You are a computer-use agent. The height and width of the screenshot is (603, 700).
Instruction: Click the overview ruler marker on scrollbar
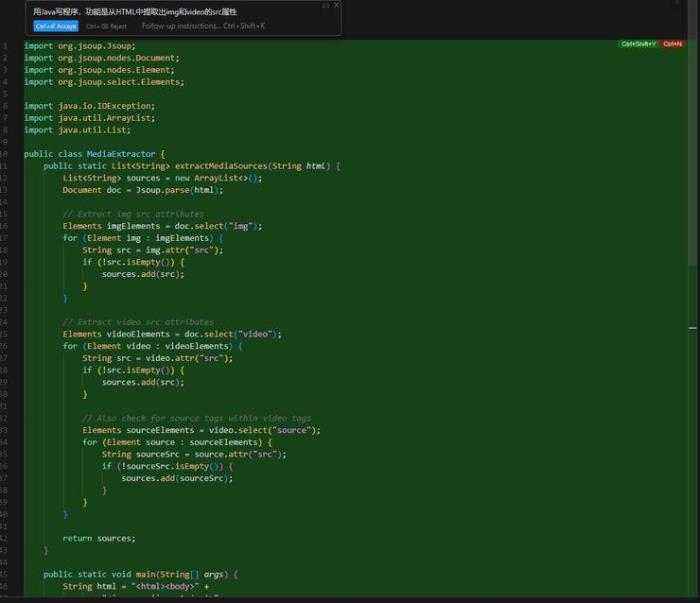692,328
